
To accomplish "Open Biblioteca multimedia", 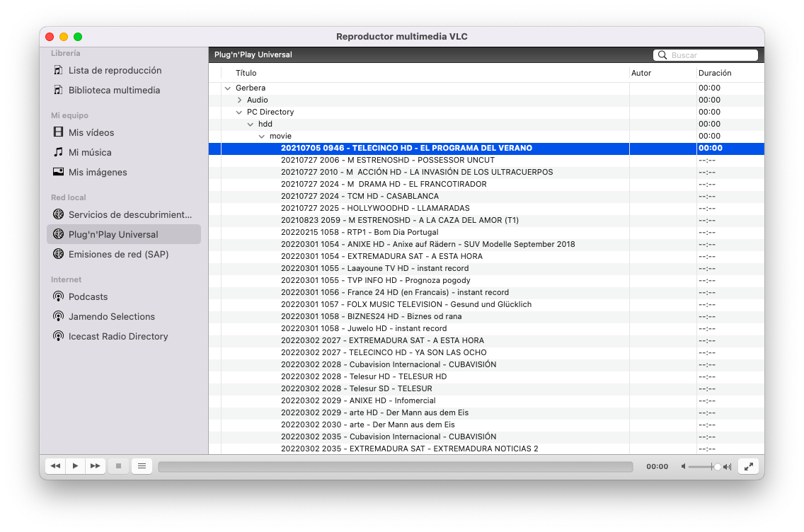I will [114, 90].
